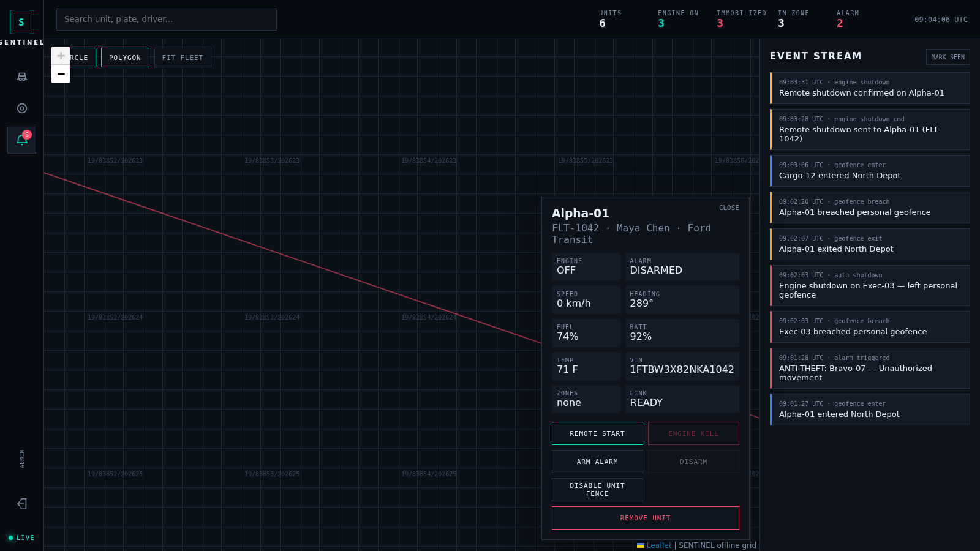Open the alerts bell icon
980x551 pixels.
(x=22, y=140)
